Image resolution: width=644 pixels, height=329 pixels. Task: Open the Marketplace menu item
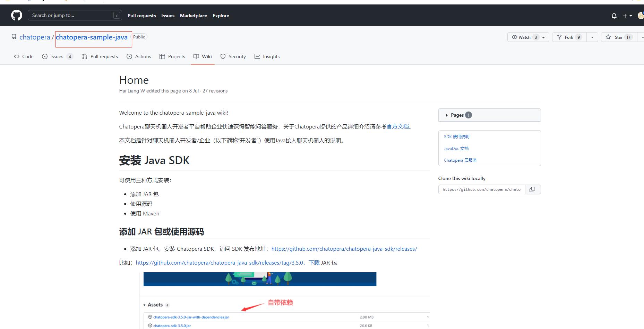click(193, 16)
